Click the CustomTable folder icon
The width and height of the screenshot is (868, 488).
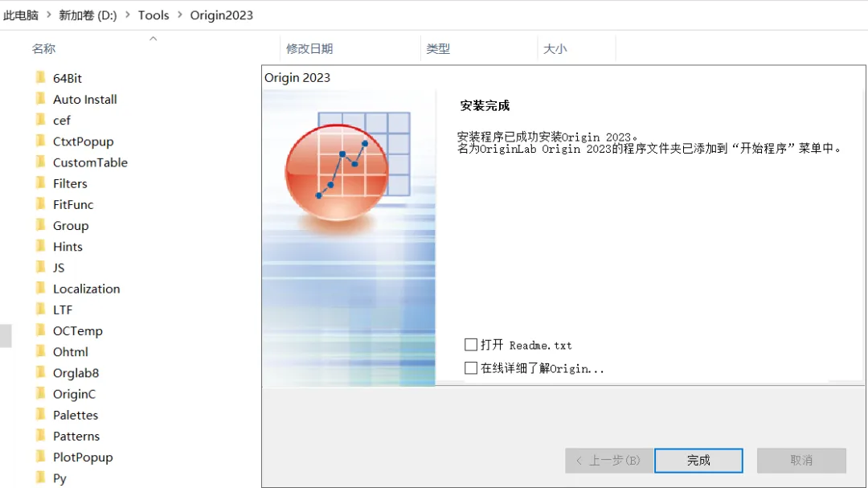tap(40, 162)
